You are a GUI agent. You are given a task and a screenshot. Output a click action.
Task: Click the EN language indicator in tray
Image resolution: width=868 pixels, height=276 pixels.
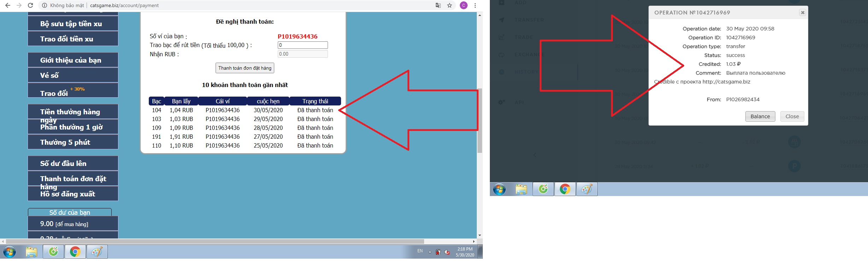click(x=420, y=251)
